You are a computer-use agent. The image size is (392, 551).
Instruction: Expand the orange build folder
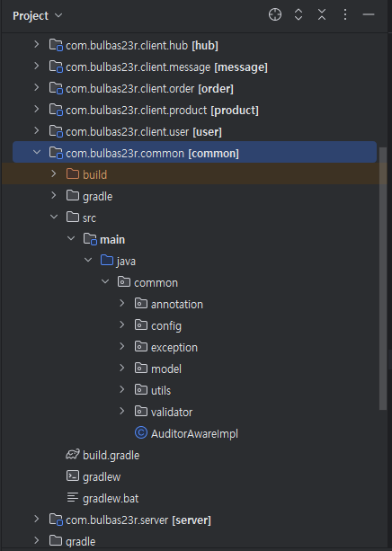pos(53,174)
